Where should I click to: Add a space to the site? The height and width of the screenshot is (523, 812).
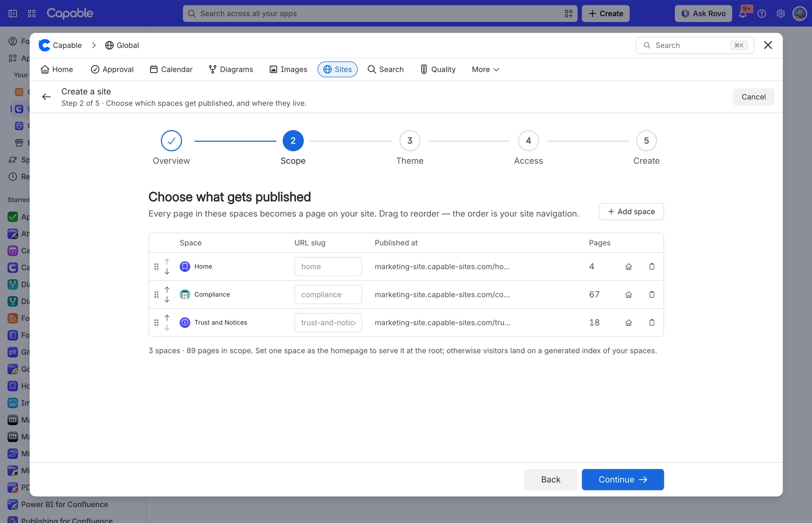pyautogui.click(x=631, y=212)
